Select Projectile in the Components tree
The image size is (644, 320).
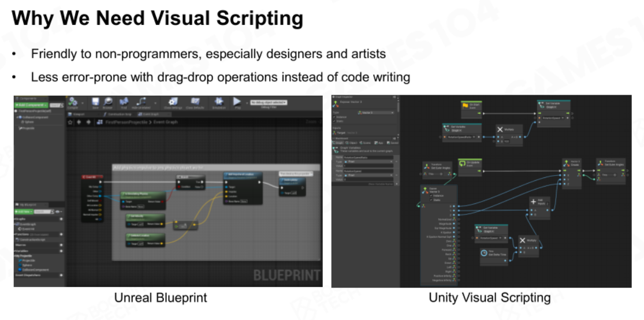click(27, 128)
